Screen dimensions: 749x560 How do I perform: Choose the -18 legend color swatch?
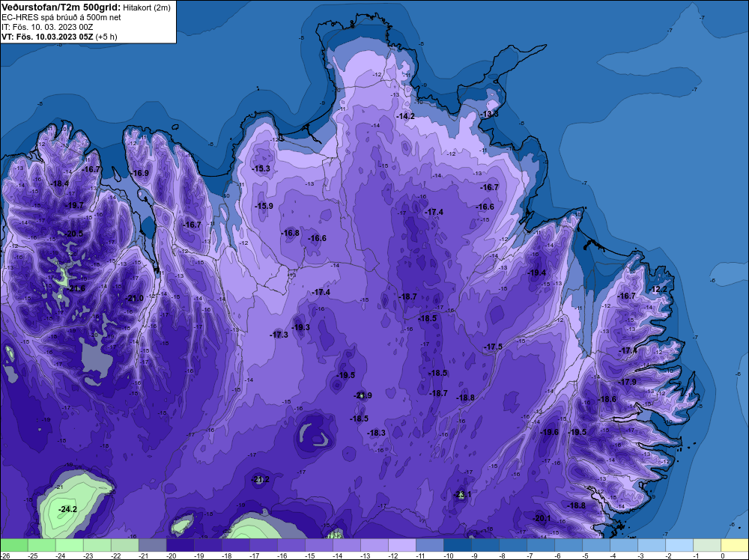pos(236,545)
